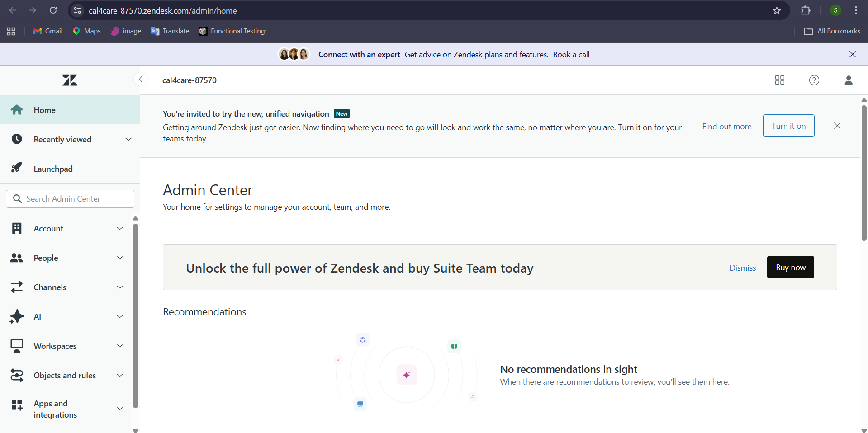The height and width of the screenshot is (433, 868).
Task: Click the Workspaces monitor icon
Action: coord(17,346)
